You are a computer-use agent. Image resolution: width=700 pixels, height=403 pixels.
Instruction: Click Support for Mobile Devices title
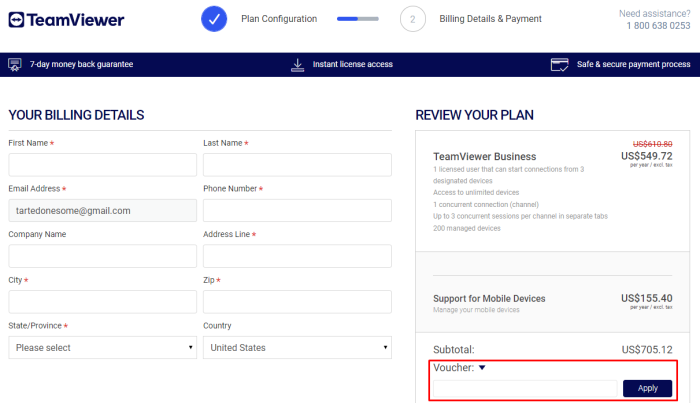[x=489, y=299]
